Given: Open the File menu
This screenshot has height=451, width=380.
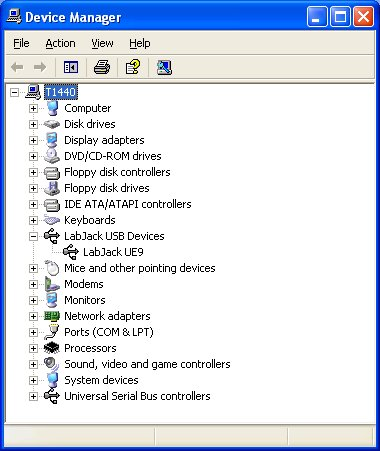Looking at the screenshot, I should pos(21,43).
